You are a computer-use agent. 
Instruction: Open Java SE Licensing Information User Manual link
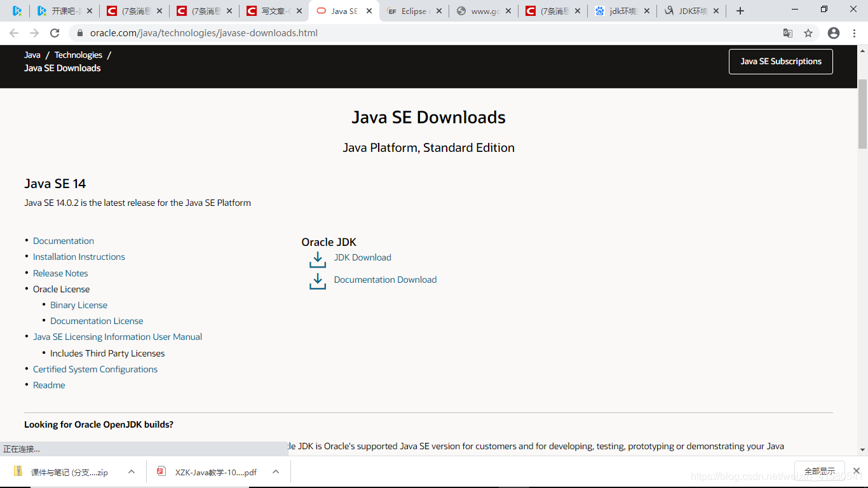(118, 337)
